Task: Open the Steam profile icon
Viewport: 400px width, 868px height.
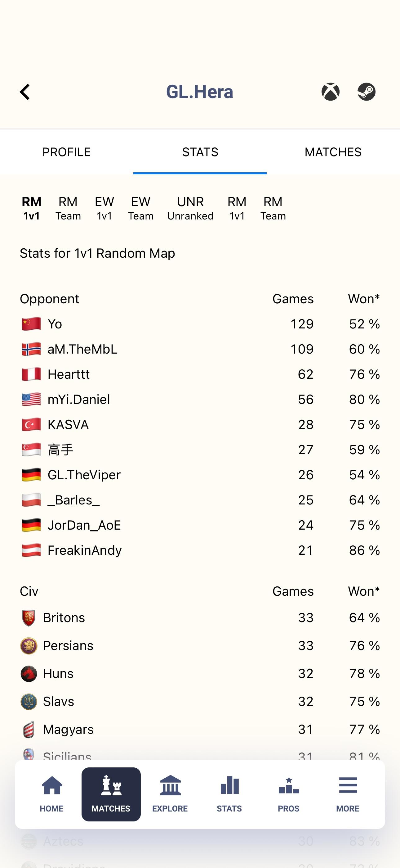Action: click(x=366, y=92)
